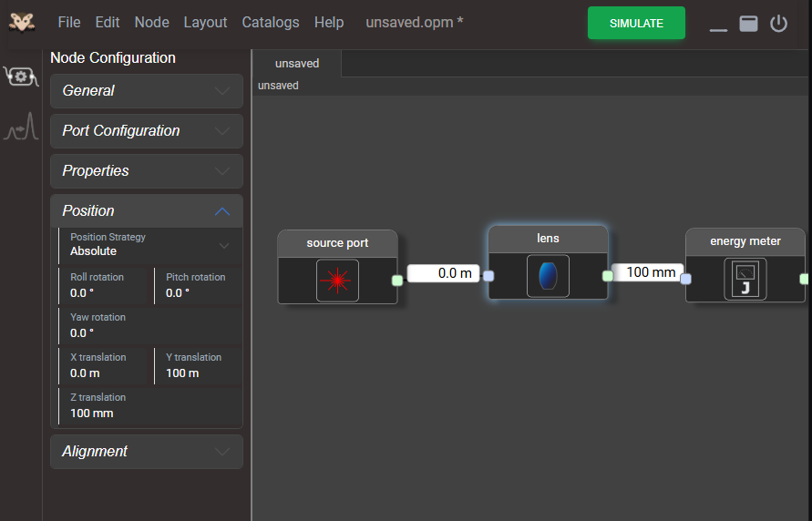Viewport: 812px width, 521px height.
Task: Click the 0.0 m distance field
Action: pyautogui.click(x=443, y=273)
